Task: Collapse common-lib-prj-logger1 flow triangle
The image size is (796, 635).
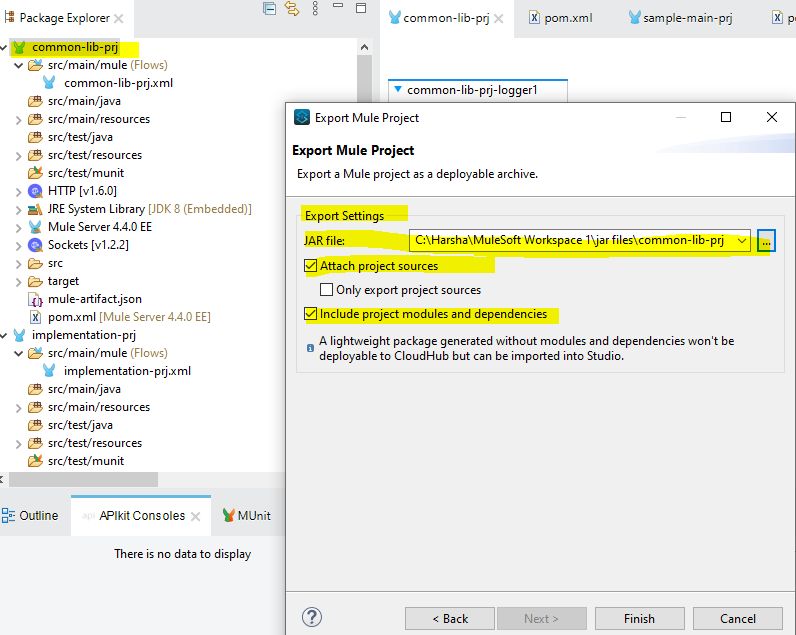Action: 398,89
